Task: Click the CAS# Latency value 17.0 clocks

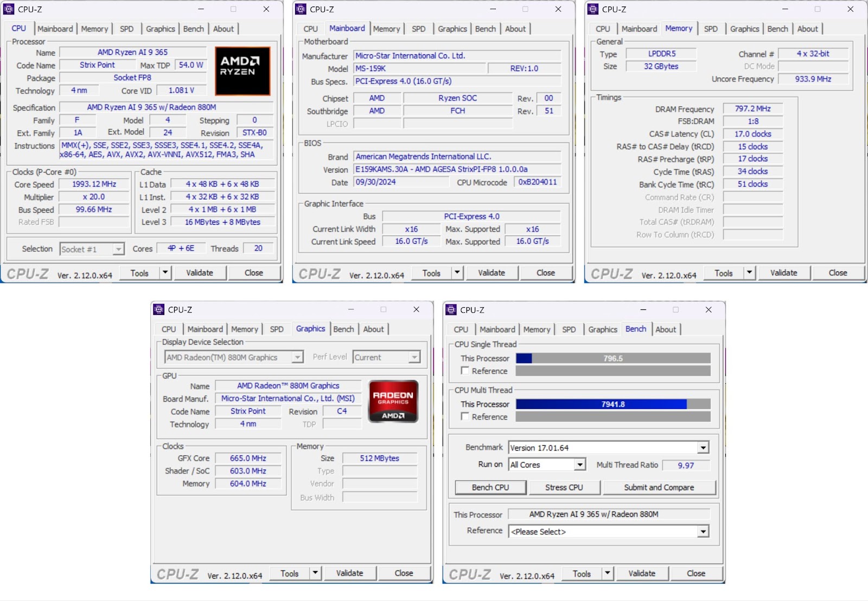Action: [x=753, y=134]
